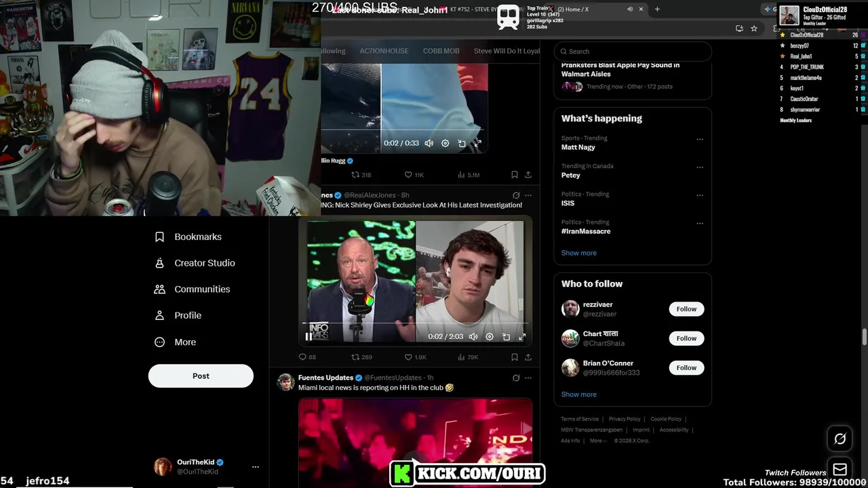Open Creator Studio in the sidebar
This screenshot has height=488, width=868.
[x=195, y=263]
